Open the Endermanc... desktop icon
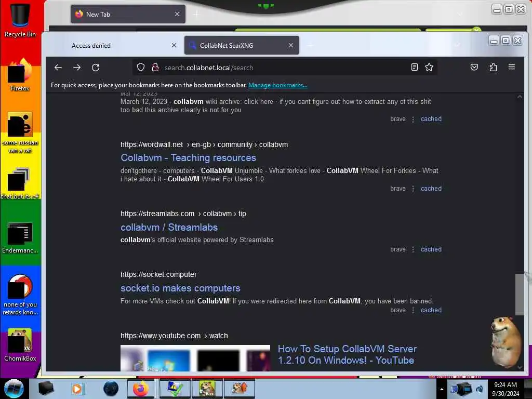 tap(20, 238)
